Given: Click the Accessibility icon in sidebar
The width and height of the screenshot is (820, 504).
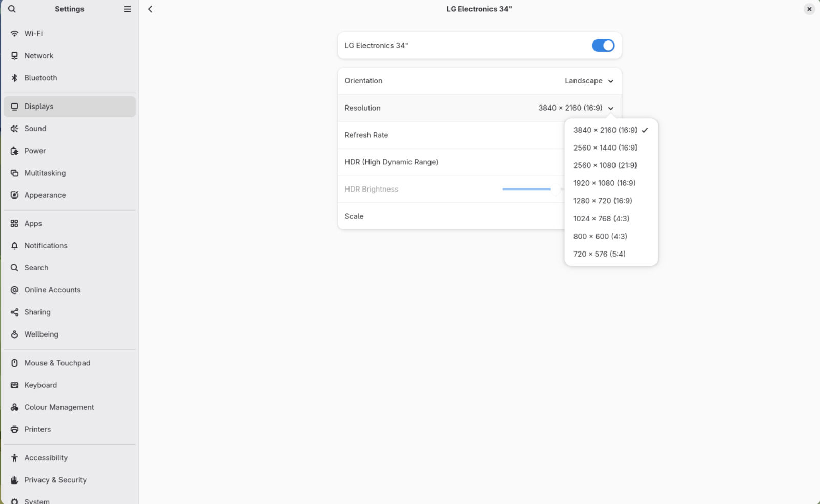Looking at the screenshot, I should pyautogui.click(x=14, y=458).
